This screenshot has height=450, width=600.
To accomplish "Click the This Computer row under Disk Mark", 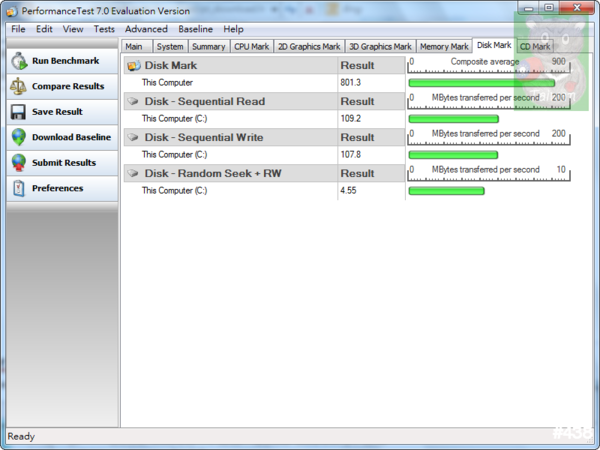I will tap(167, 83).
